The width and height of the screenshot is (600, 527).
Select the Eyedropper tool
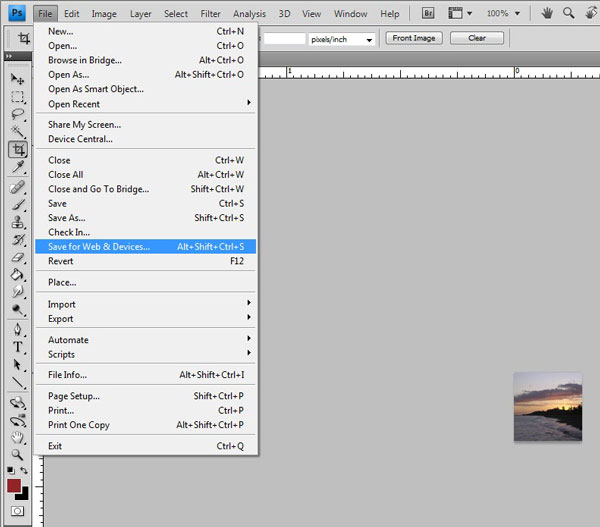(18, 167)
